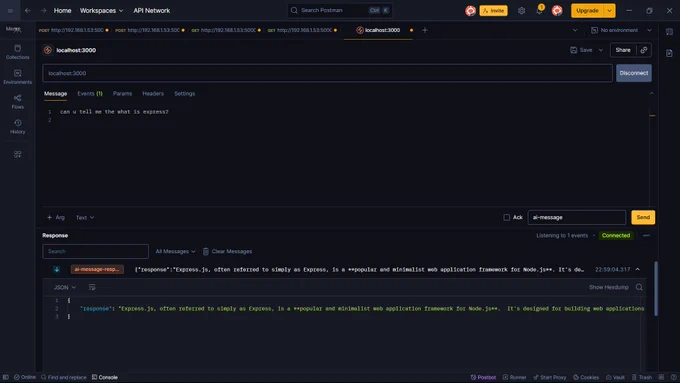Screen dimensions: 680x383
Task: Click the Save button
Action: pos(581,50)
